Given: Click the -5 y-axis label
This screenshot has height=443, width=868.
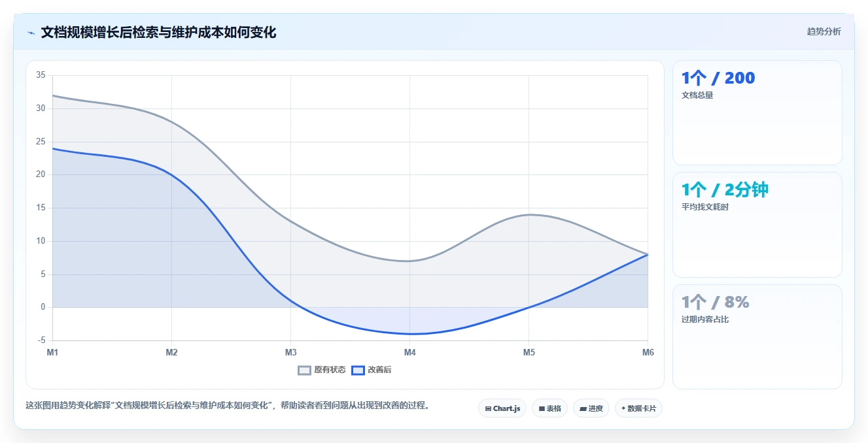Looking at the screenshot, I should tap(41, 340).
